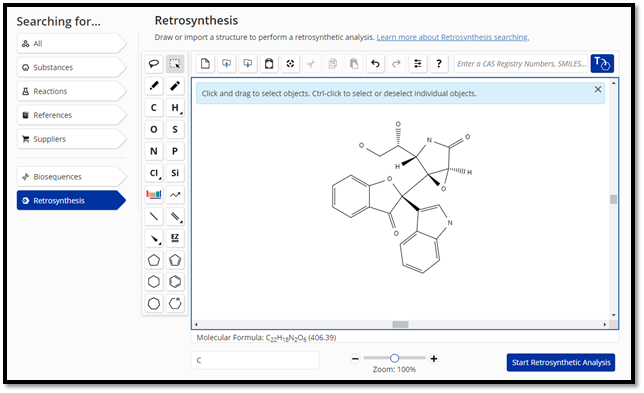Switch to the Substances search category
Screen dimensions: 644x393
pos(71,67)
